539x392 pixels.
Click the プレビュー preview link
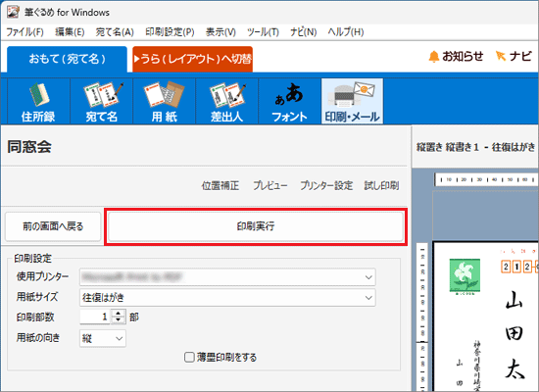(x=270, y=186)
